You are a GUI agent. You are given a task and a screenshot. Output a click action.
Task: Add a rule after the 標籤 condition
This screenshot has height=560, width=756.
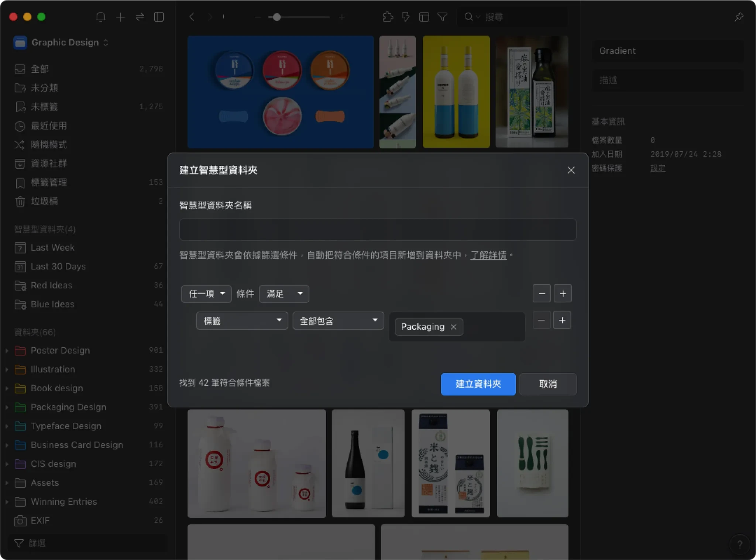point(562,320)
